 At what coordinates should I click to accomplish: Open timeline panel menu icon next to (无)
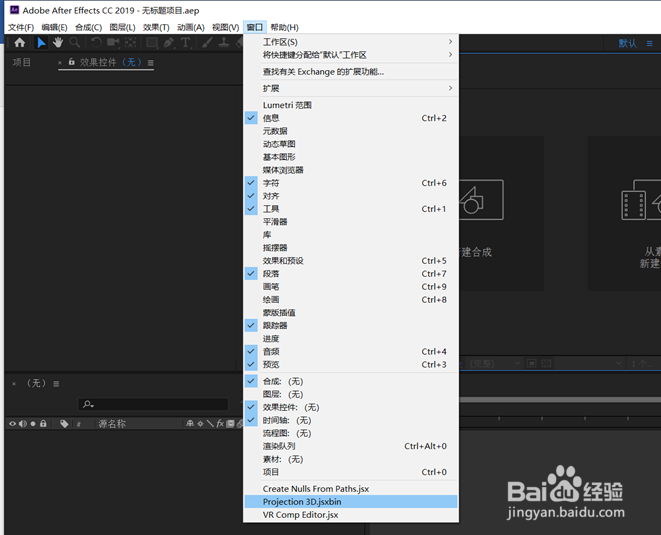[56, 384]
